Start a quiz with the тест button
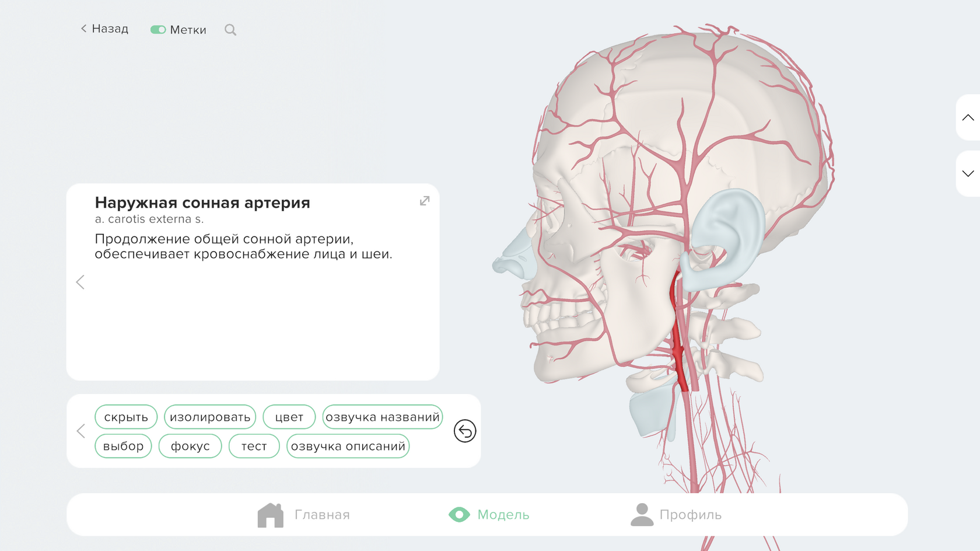980x551 pixels. point(254,446)
